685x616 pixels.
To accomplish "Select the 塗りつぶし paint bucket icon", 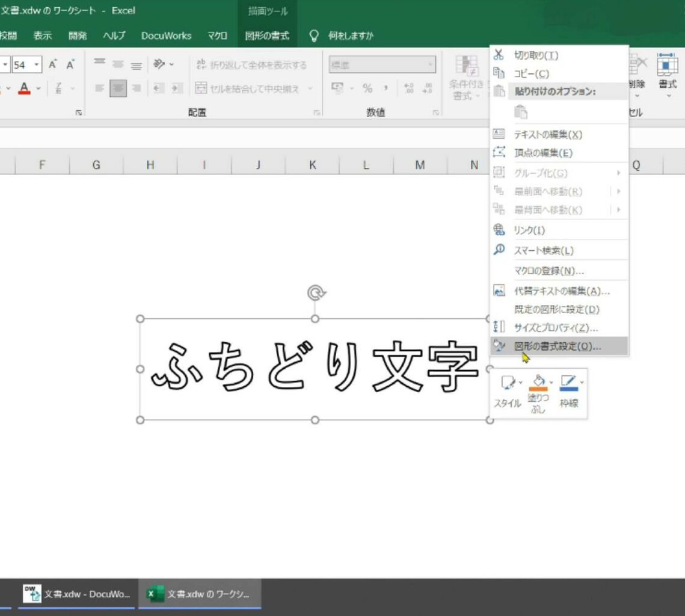I will coord(538,383).
